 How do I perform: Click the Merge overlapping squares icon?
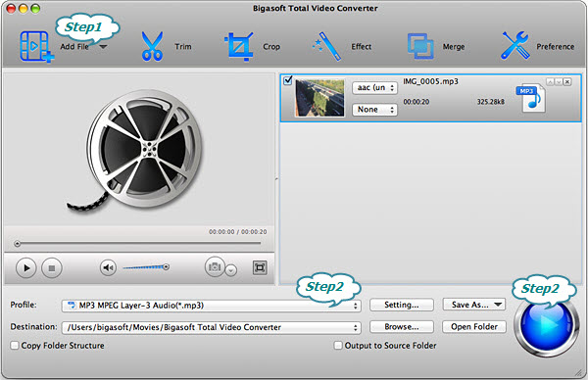[x=420, y=46]
